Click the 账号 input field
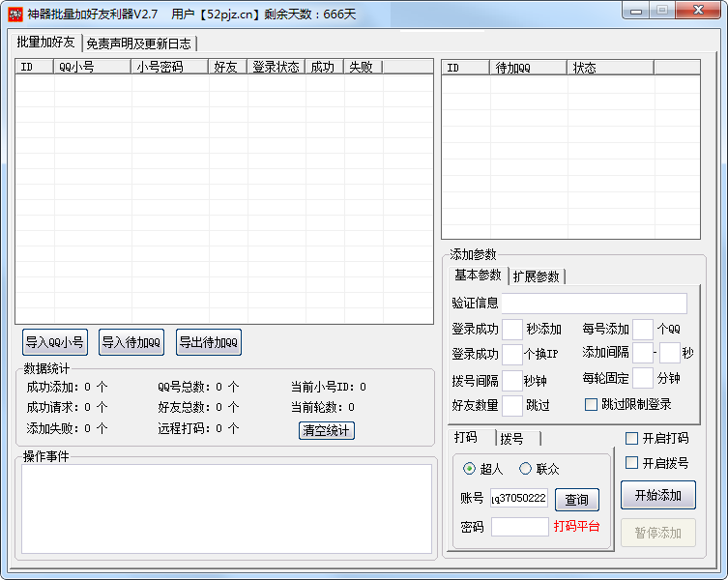 point(519,499)
